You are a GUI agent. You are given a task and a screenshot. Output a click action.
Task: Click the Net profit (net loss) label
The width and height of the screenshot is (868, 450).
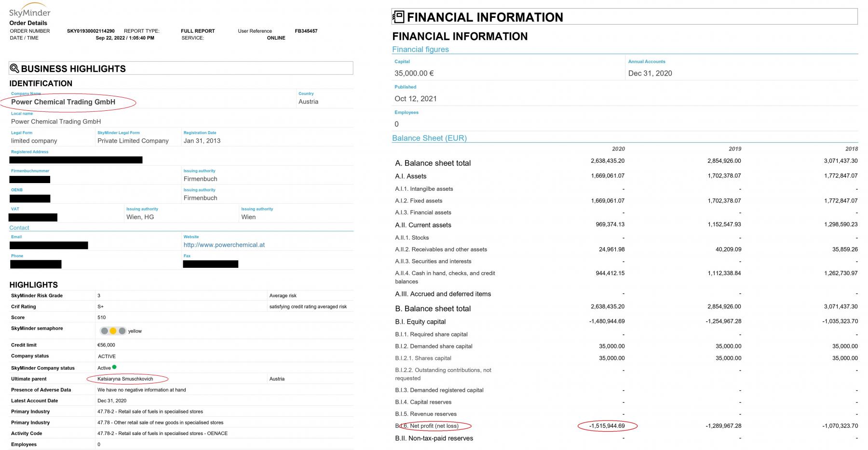click(434, 426)
